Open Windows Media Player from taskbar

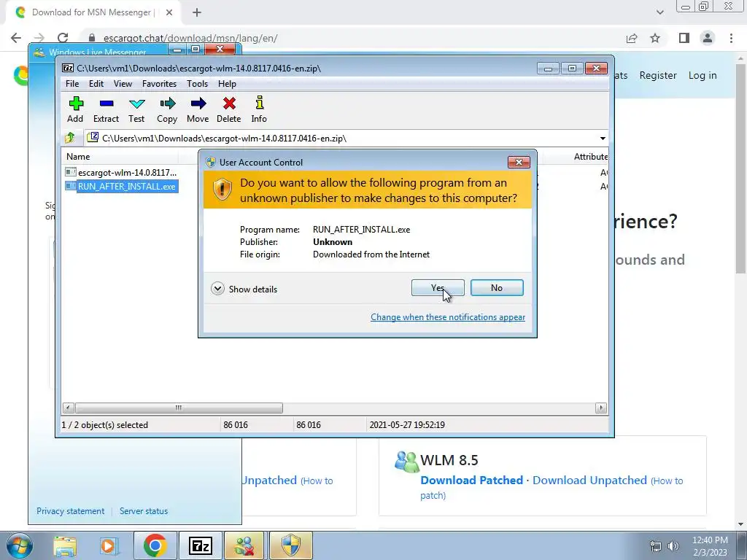(109, 546)
